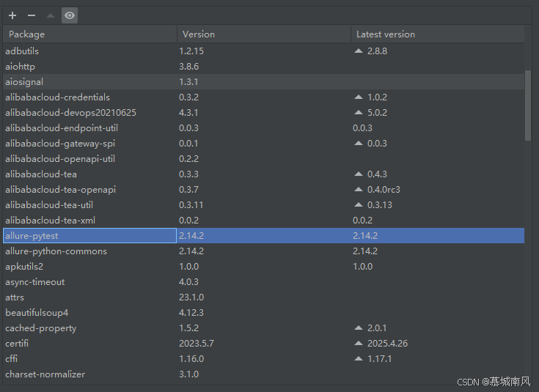Click version 1.2.15 of adbutils
Viewport: 539px width, 392px height.
191,51
